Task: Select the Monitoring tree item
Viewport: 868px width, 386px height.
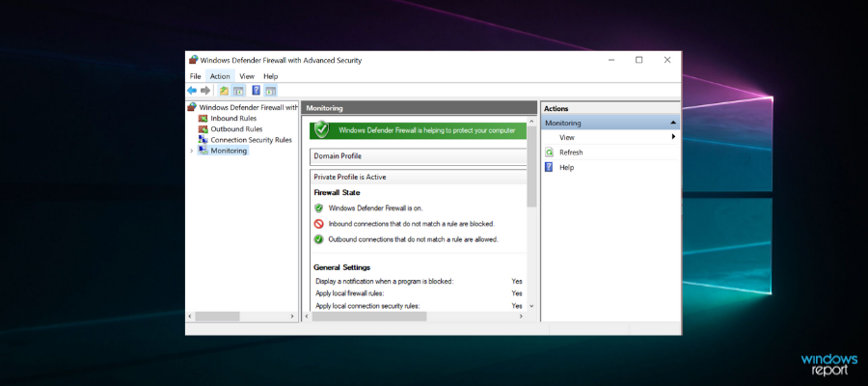Action: [x=229, y=151]
